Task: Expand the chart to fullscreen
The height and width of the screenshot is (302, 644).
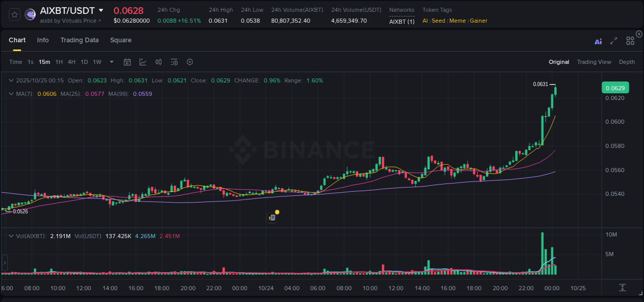Action: (613, 41)
